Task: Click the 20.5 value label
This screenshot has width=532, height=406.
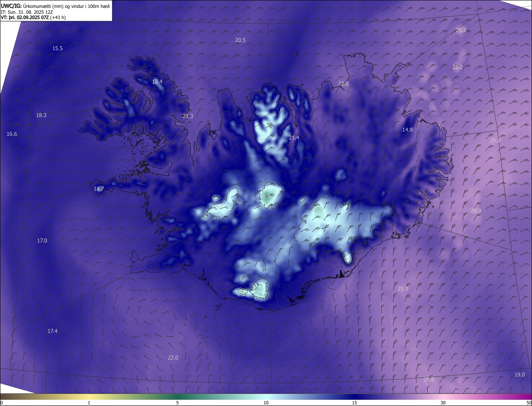Action: 240,40
